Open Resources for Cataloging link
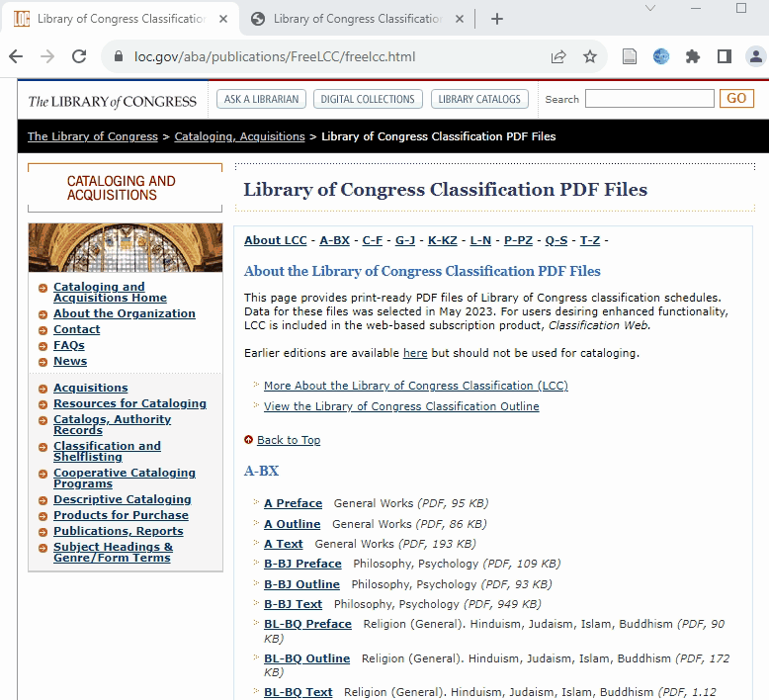This screenshot has height=700, width=769. click(129, 403)
